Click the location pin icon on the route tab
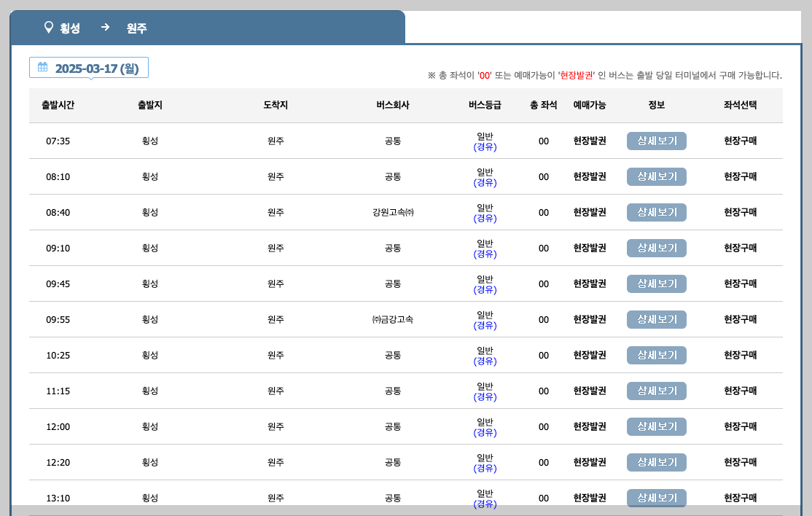 point(47,28)
